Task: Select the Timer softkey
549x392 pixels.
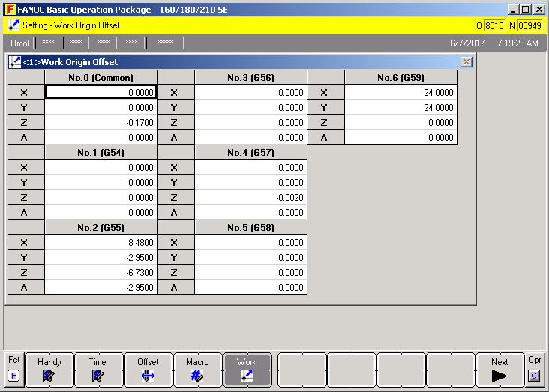Action: coord(99,370)
